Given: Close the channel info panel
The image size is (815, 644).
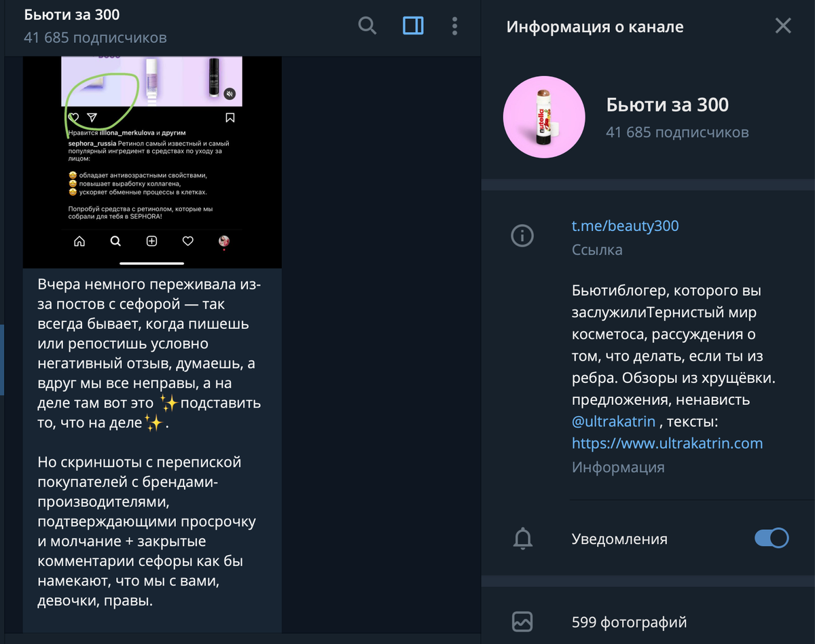Looking at the screenshot, I should click(783, 26).
